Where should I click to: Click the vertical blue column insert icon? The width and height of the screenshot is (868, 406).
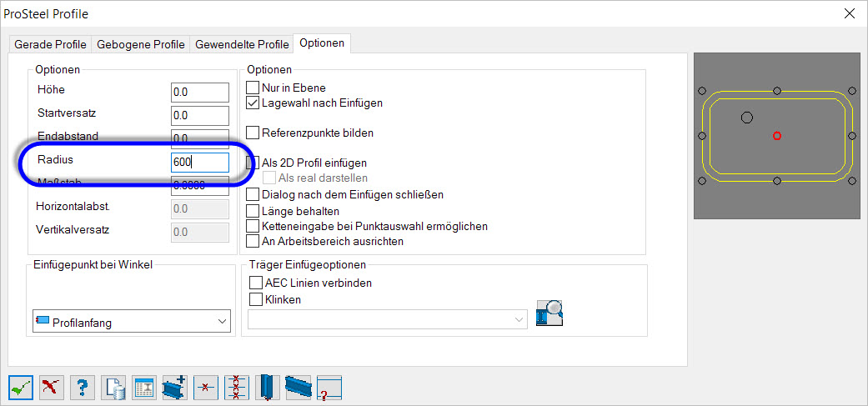click(x=268, y=387)
